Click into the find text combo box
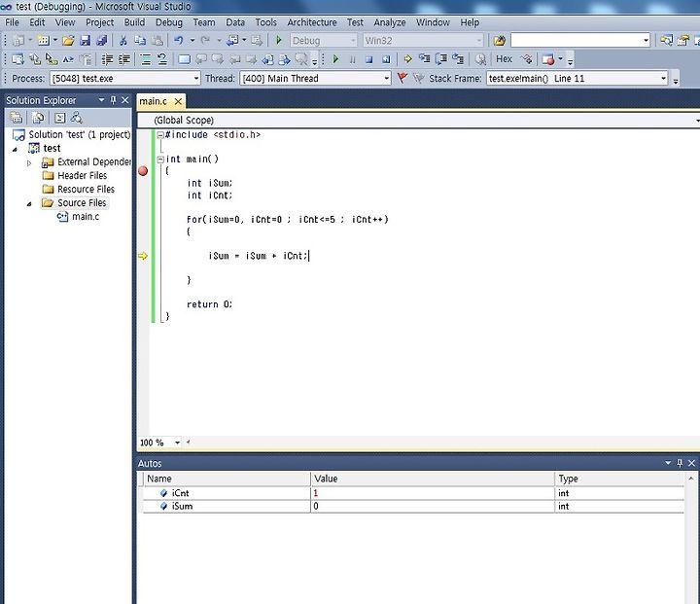The width and height of the screenshot is (700, 604). 576,41
